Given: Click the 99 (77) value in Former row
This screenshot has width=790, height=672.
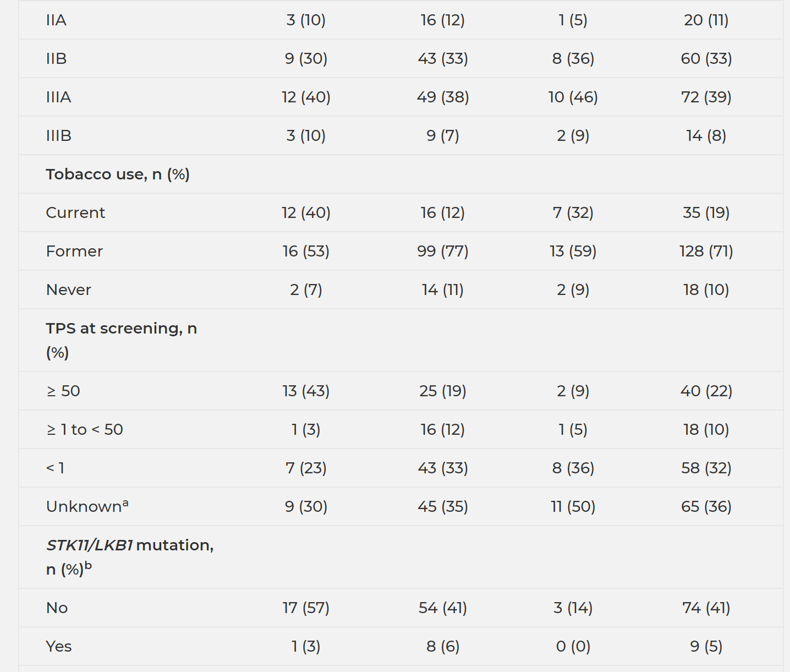Looking at the screenshot, I should (442, 252).
